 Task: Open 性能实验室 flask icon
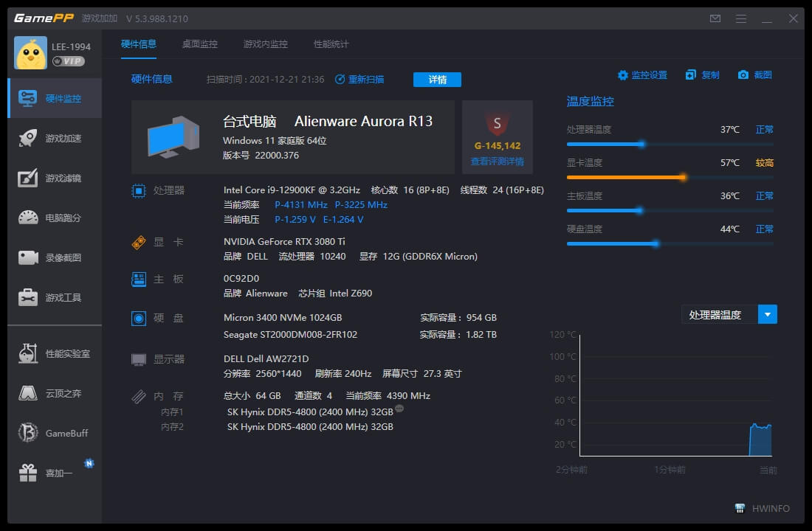27,353
